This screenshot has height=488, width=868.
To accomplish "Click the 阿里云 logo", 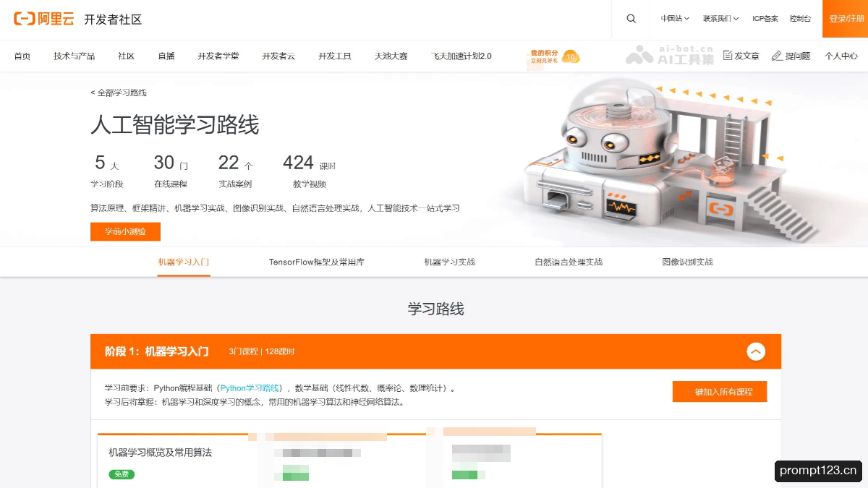I will (44, 19).
